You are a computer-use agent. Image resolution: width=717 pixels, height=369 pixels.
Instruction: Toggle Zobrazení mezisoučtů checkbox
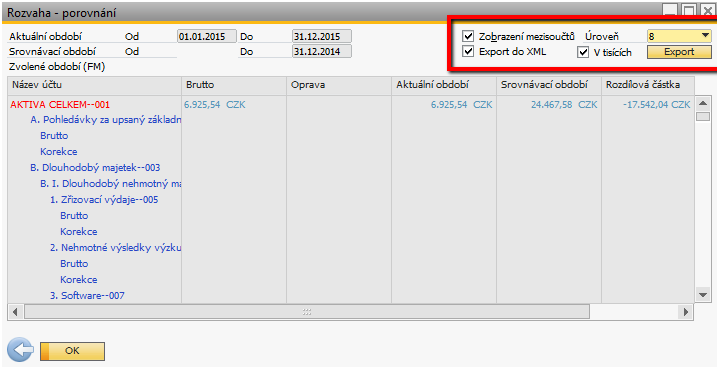[x=468, y=36]
